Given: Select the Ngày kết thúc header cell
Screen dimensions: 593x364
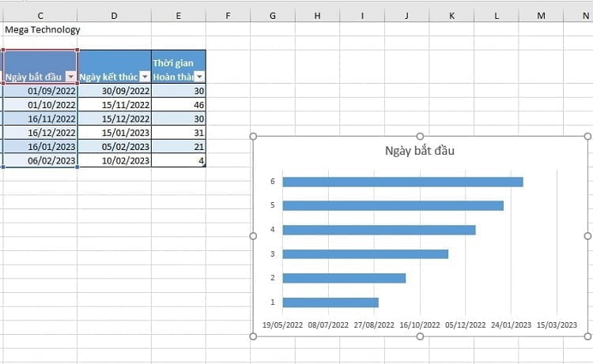Looking at the screenshot, I should pyautogui.click(x=114, y=66).
